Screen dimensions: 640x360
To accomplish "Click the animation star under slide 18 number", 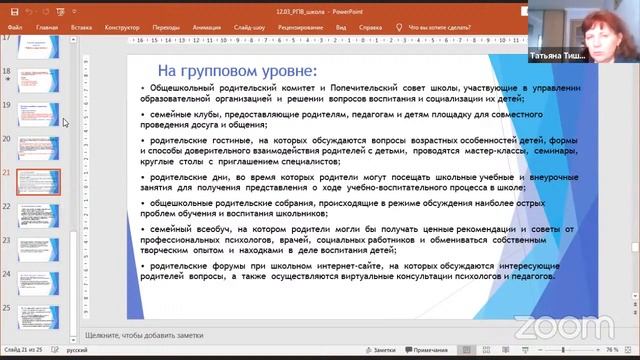I will tap(7, 79).
